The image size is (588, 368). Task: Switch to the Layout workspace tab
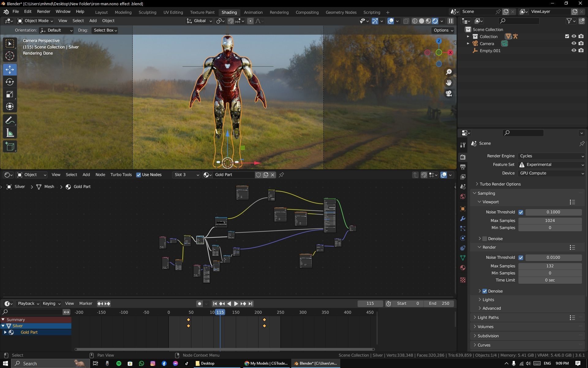pyautogui.click(x=101, y=12)
